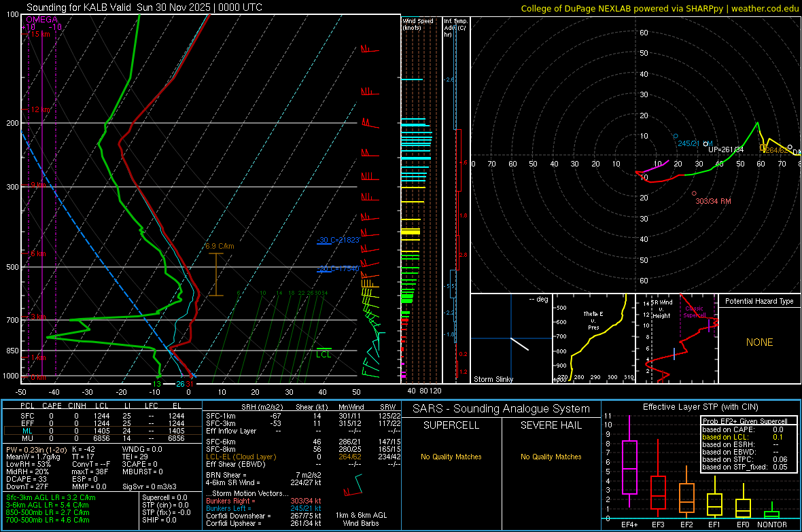Click the Prob EF2+ Given Supercell heading
The image size is (802, 532).
745,421
